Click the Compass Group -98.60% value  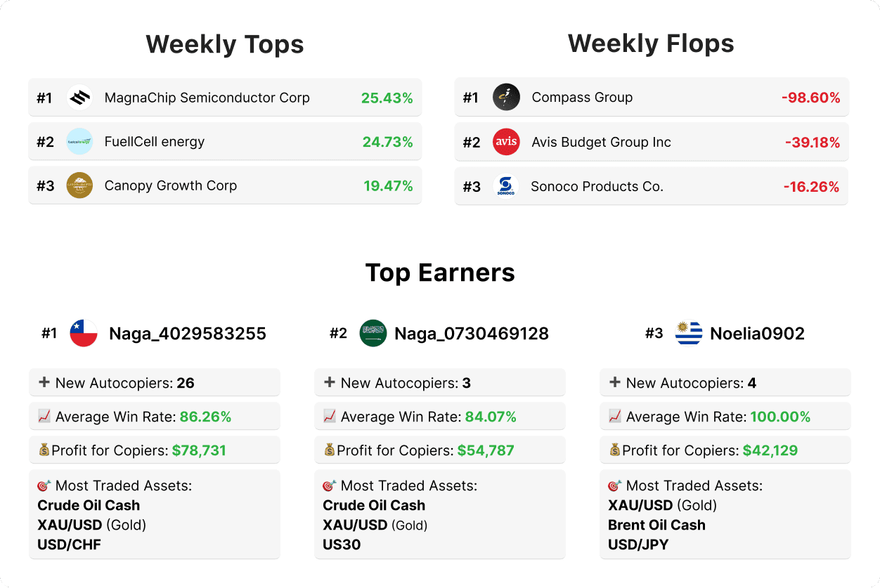[810, 98]
